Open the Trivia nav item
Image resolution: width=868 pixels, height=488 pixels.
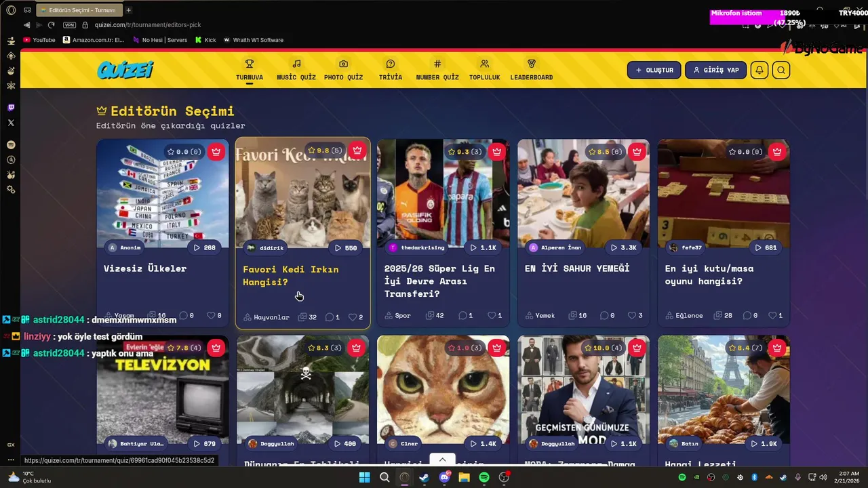(391, 70)
